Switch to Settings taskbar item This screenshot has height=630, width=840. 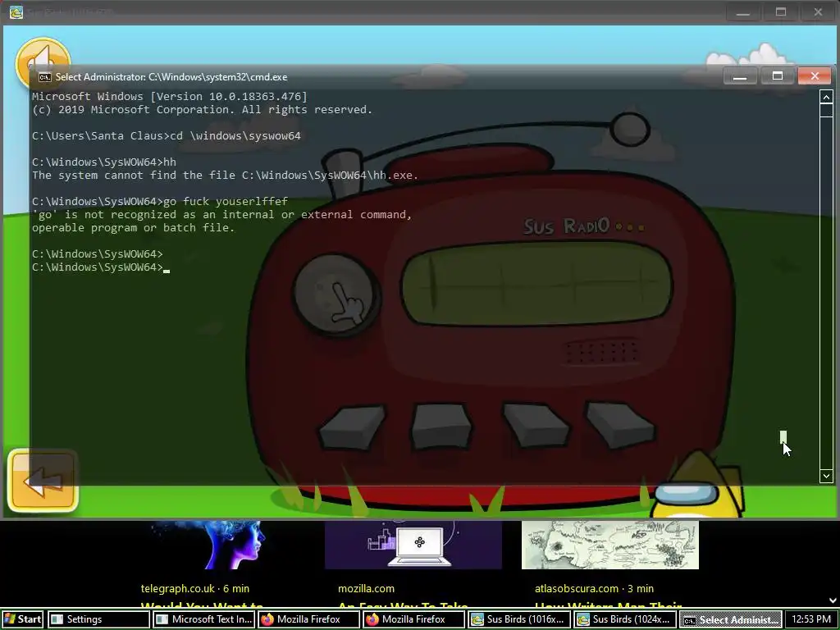pos(99,619)
